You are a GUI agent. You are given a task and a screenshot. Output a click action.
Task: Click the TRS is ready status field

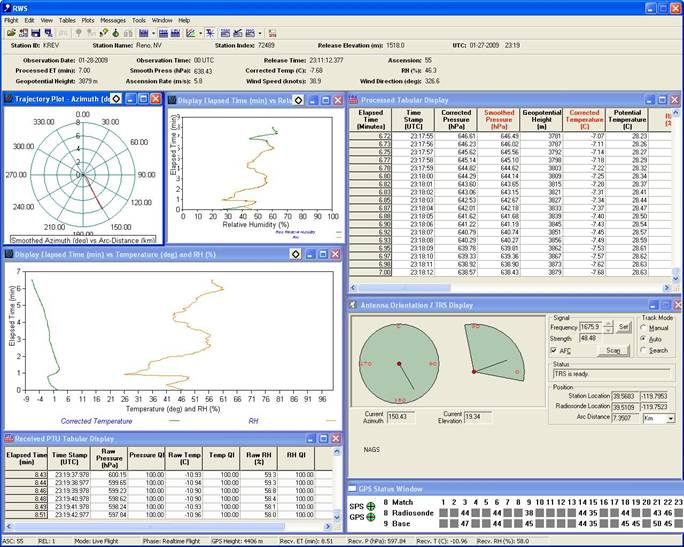click(x=611, y=374)
